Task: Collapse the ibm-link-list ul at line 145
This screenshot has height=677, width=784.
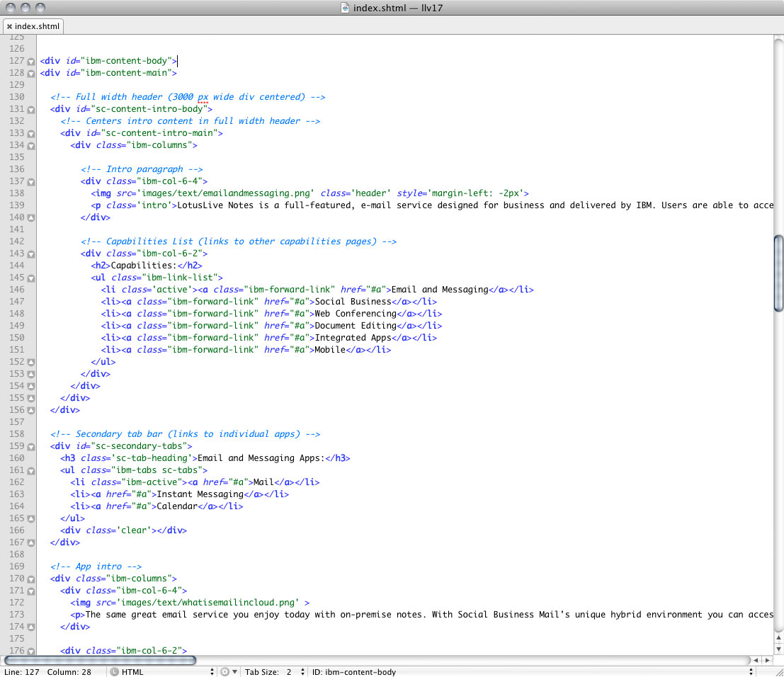Action: click(31, 278)
